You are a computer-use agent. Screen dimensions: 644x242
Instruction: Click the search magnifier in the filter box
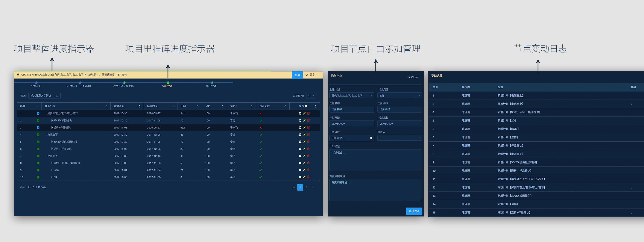[57, 96]
